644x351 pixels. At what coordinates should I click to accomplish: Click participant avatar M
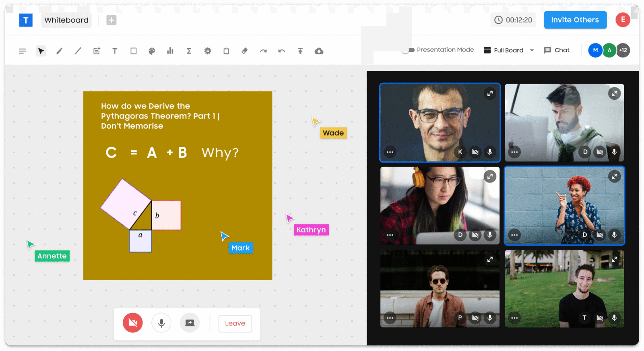[x=595, y=50]
